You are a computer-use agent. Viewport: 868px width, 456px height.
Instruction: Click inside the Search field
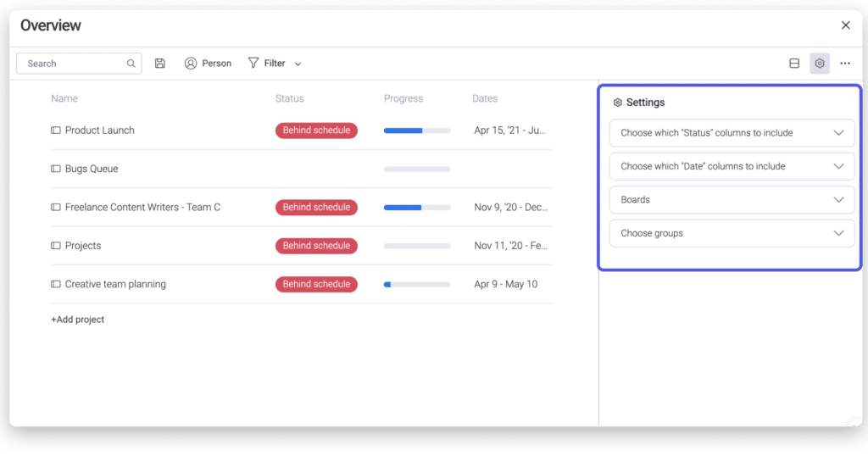[79, 64]
